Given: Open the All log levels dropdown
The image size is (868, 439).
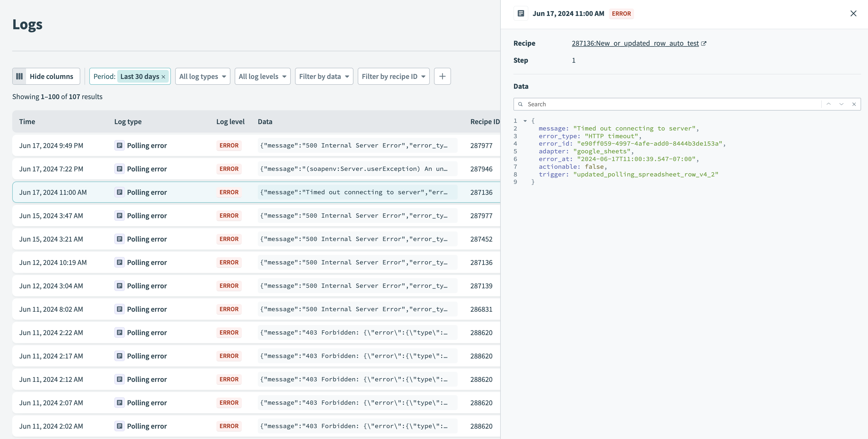Looking at the screenshot, I should [x=262, y=77].
